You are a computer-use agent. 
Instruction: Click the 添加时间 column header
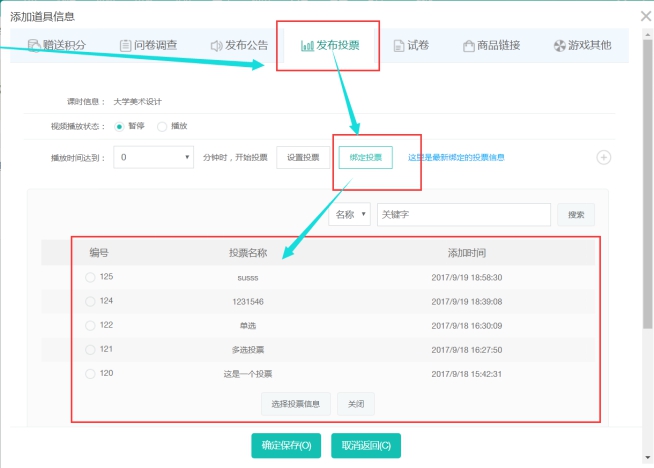point(467,253)
